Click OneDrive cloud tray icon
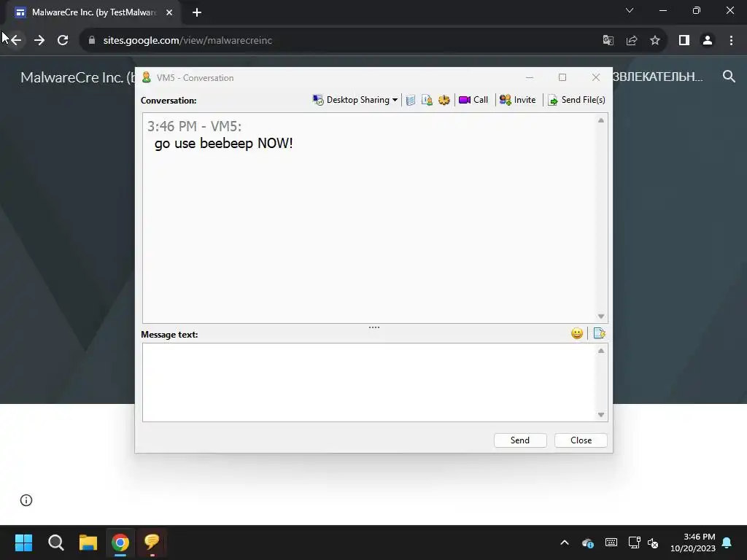The width and height of the screenshot is (747, 560). [588, 542]
